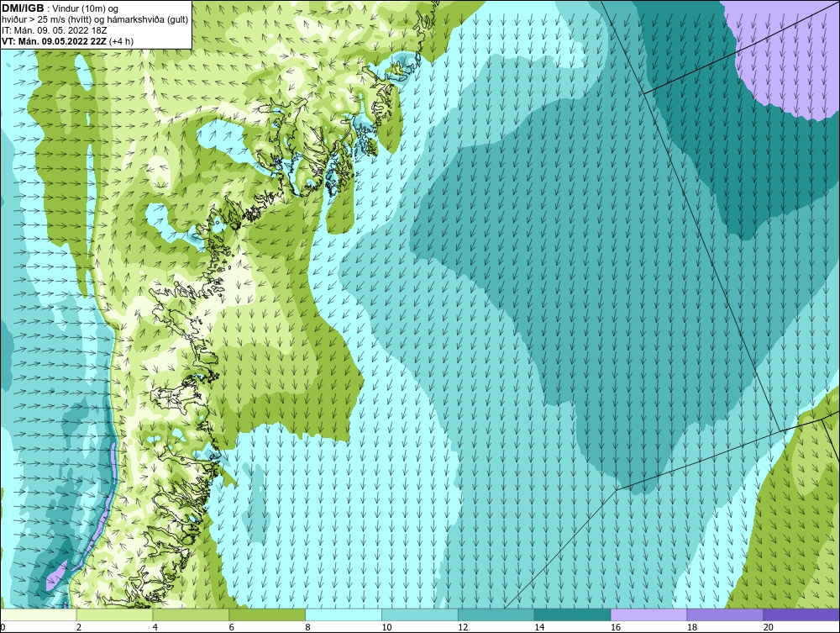This screenshot has width=840, height=633.
Task: Click the legend label "14"
Action: 539,627
